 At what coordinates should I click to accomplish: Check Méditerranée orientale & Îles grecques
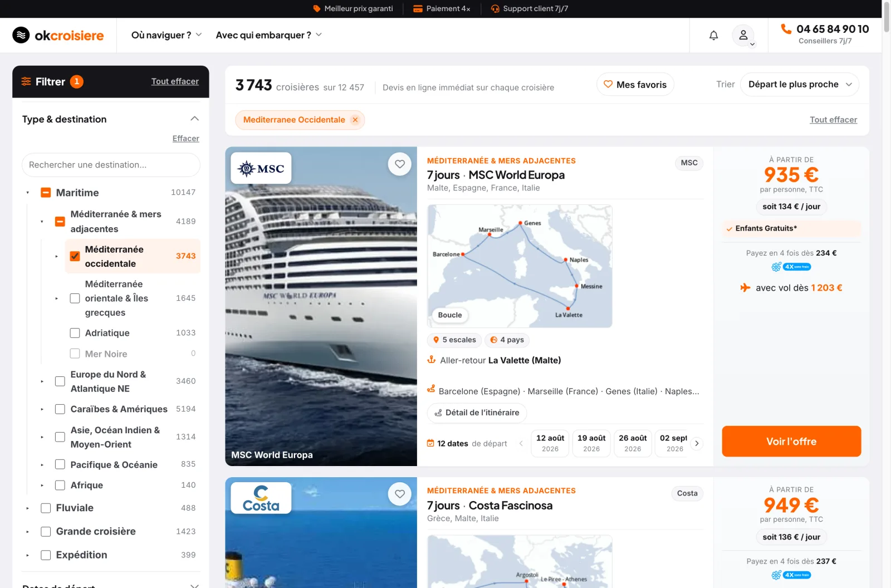[75, 298]
